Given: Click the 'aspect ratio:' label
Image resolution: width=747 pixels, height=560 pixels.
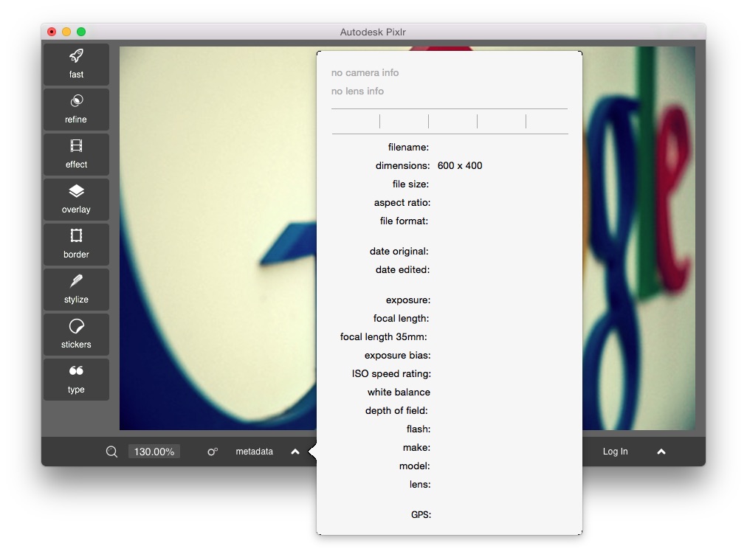Looking at the screenshot, I should [402, 202].
